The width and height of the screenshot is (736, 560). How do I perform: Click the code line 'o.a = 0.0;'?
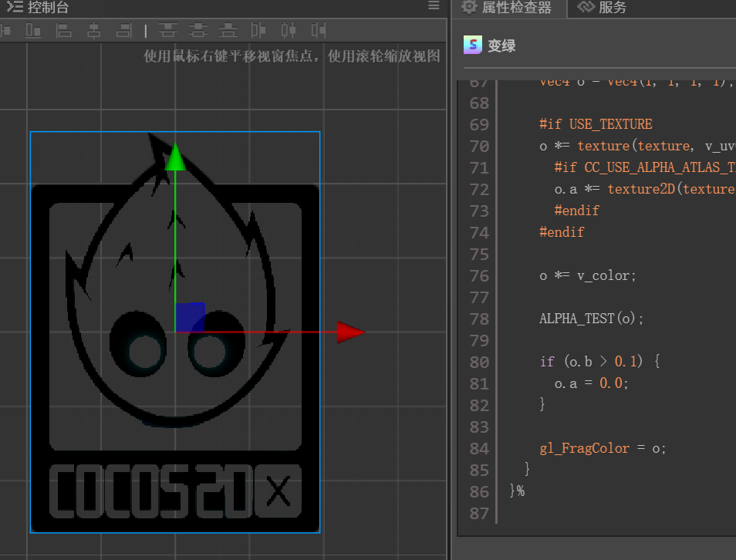click(x=592, y=383)
